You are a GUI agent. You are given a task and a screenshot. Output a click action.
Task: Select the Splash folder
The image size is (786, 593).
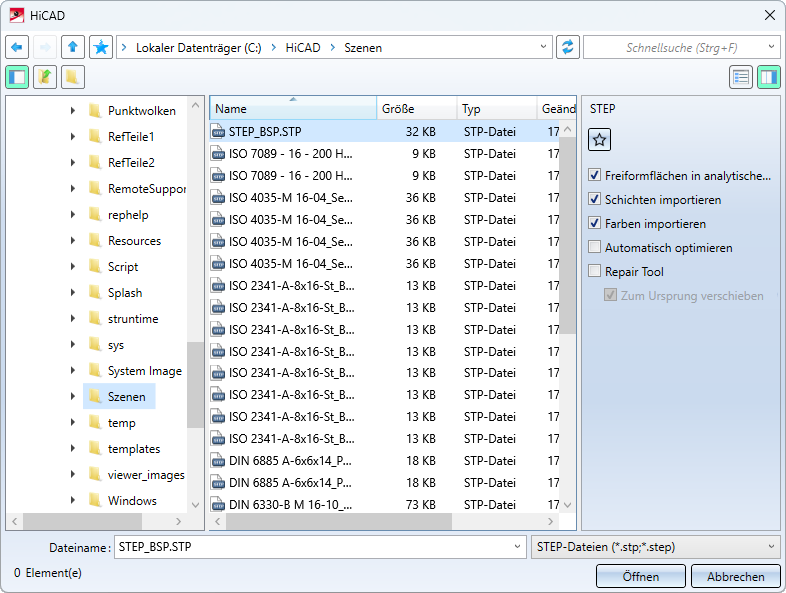[x=125, y=292]
